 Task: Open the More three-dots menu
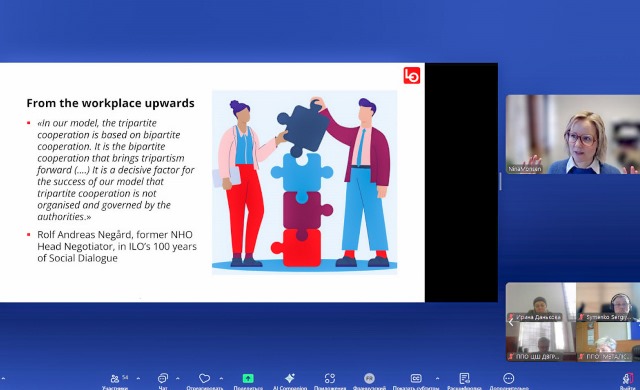pyautogui.click(x=509, y=379)
